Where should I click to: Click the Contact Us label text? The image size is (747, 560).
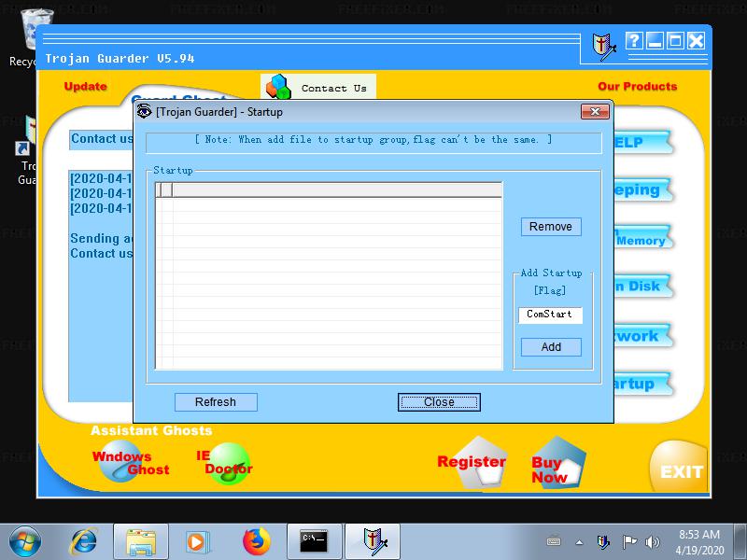(333, 88)
